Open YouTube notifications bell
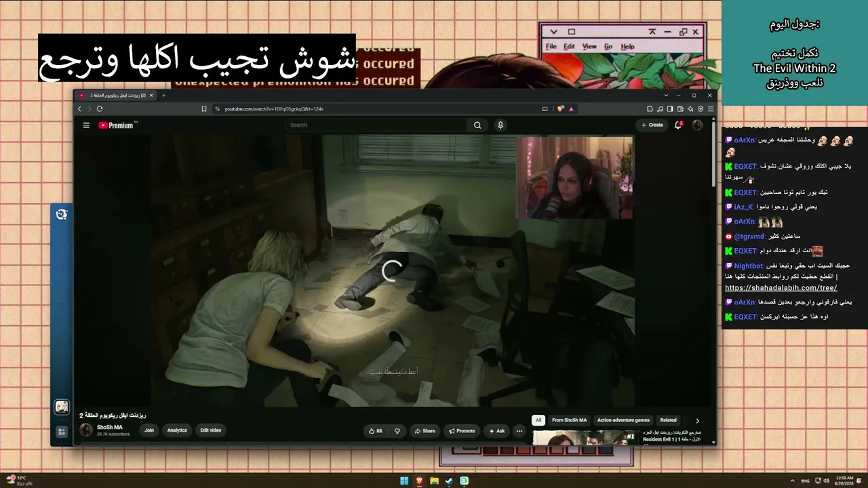 (678, 125)
